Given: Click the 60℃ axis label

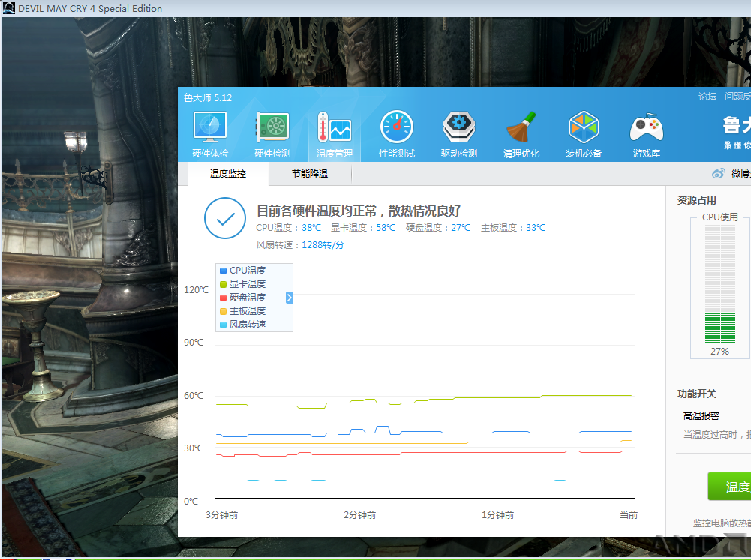Looking at the screenshot, I should [194, 395].
